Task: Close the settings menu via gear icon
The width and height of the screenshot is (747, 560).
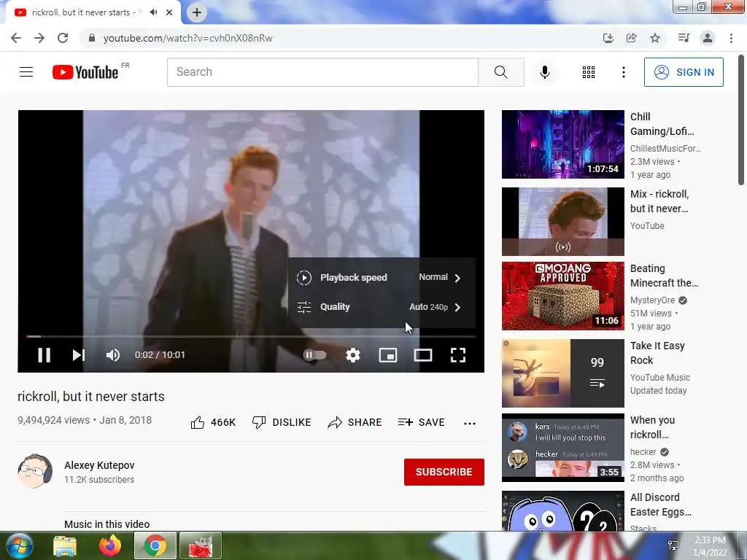Action: click(353, 355)
